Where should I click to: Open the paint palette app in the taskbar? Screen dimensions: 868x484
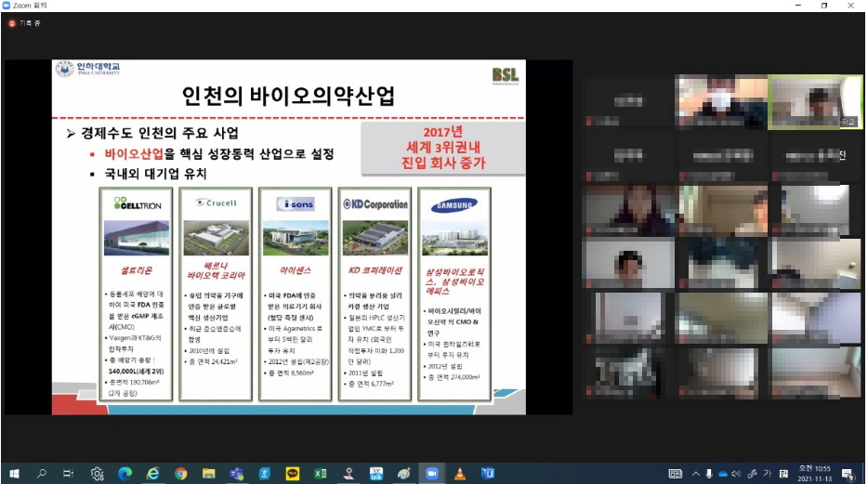pos(403,474)
